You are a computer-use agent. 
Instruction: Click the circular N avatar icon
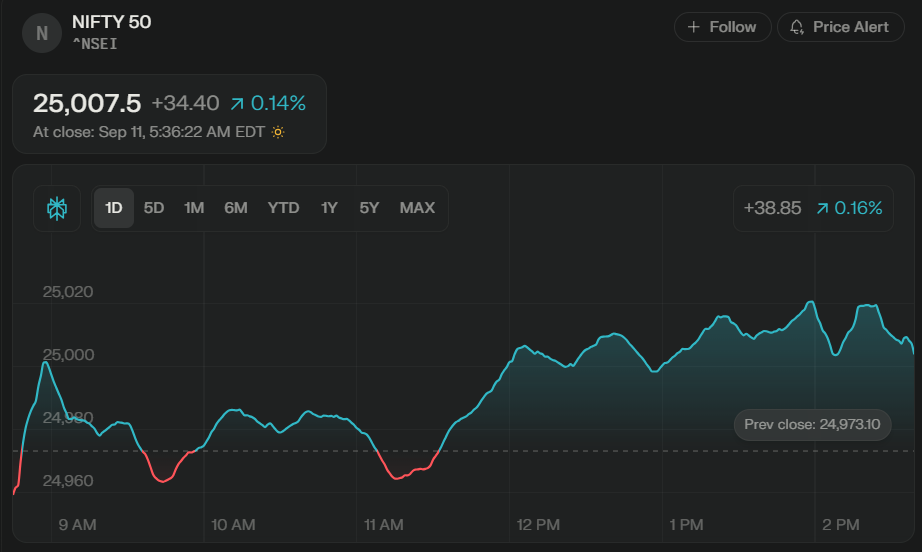tap(42, 33)
